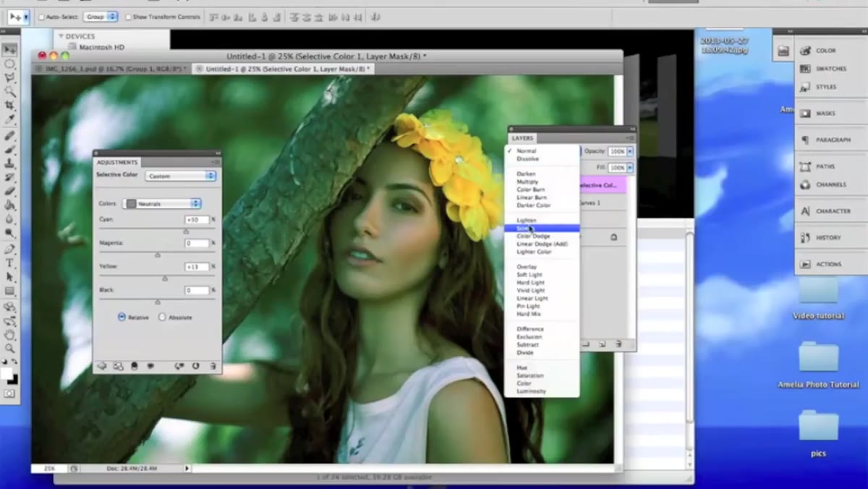Open the Colors Neutrals dropdown

coord(162,203)
